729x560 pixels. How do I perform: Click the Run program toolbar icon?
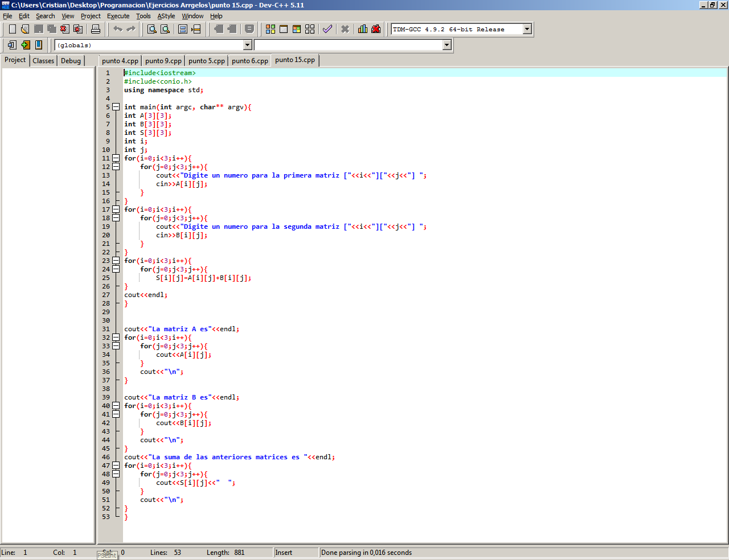pyautogui.click(x=284, y=29)
